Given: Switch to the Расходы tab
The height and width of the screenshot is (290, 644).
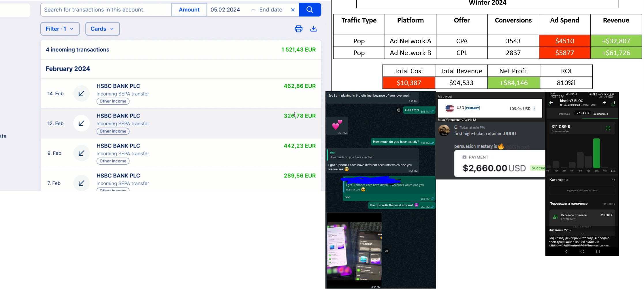Looking at the screenshot, I should (564, 114).
